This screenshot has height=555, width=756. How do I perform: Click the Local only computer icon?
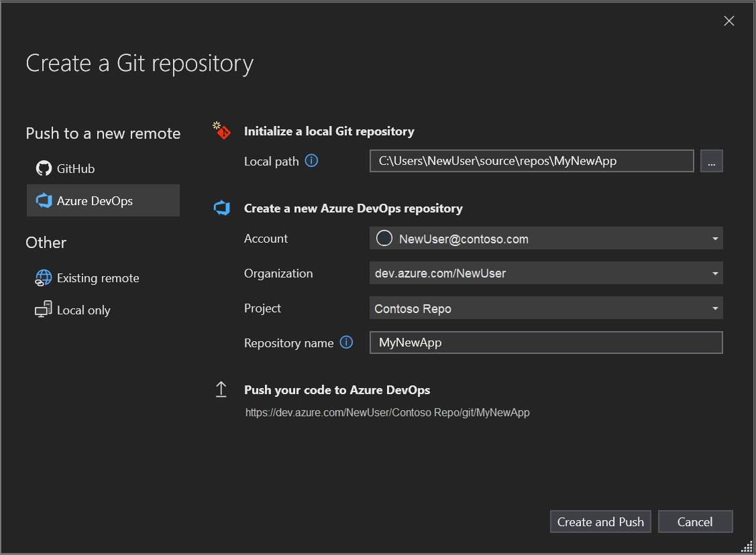click(x=44, y=310)
